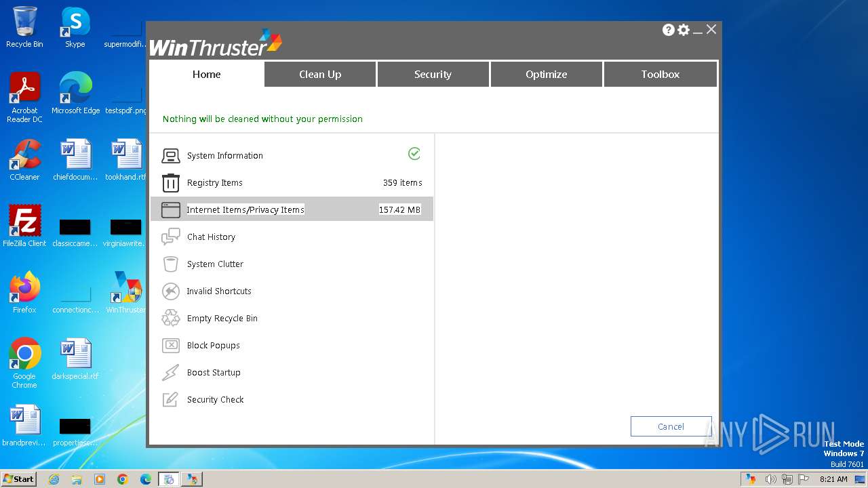Click the Invalid Shortcuts icon
868x488 pixels.
170,291
